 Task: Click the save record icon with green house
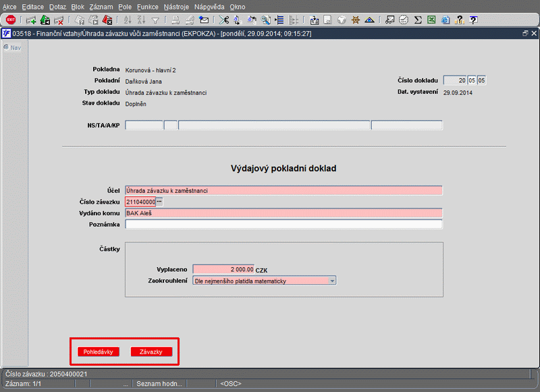(x=45, y=20)
